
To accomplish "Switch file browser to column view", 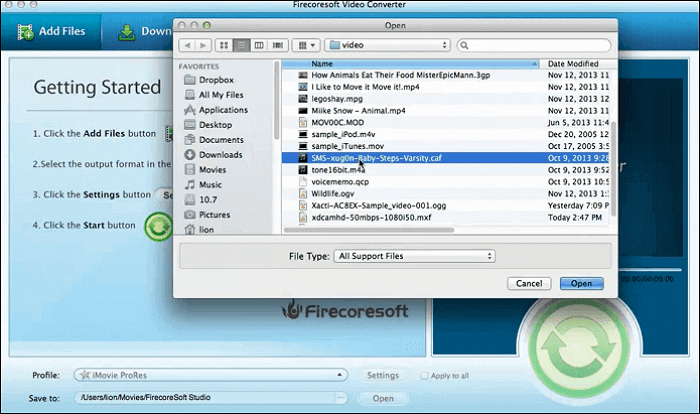I will click(258, 45).
